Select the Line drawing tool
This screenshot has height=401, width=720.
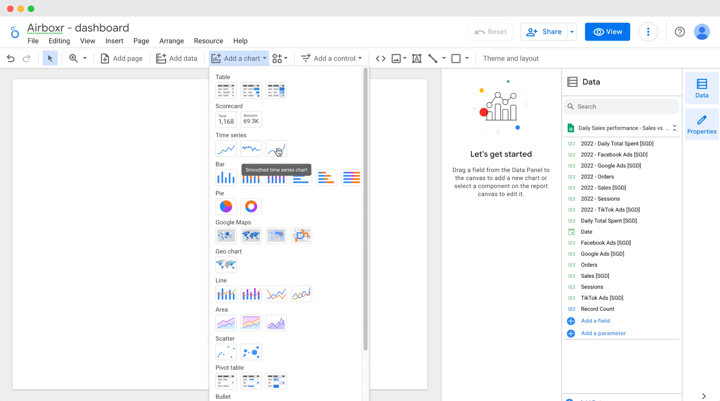pos(433,58)
